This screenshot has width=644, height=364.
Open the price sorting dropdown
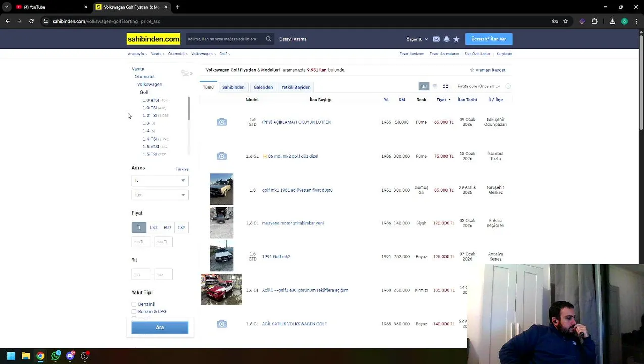tap(480, 86)
